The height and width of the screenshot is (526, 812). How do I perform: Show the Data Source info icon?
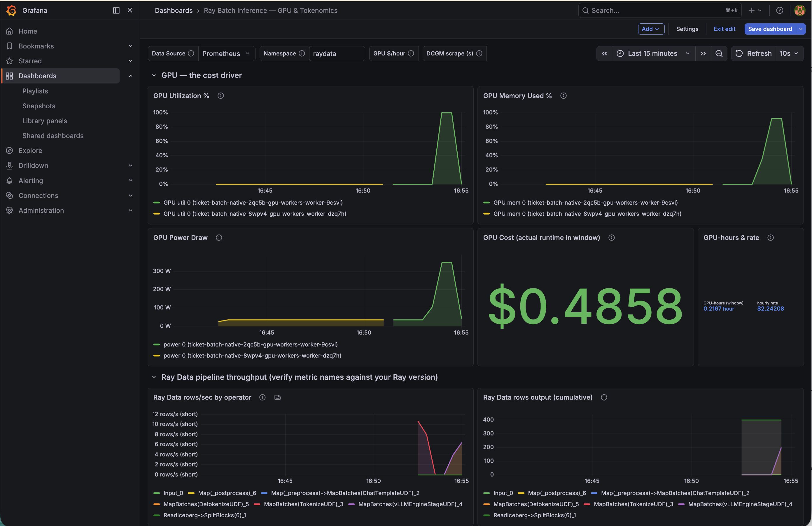click(x=191, y=54)
